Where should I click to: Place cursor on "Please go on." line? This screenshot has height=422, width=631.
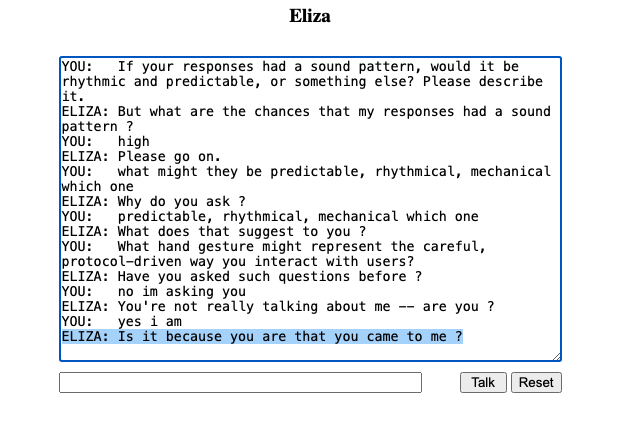141,156
